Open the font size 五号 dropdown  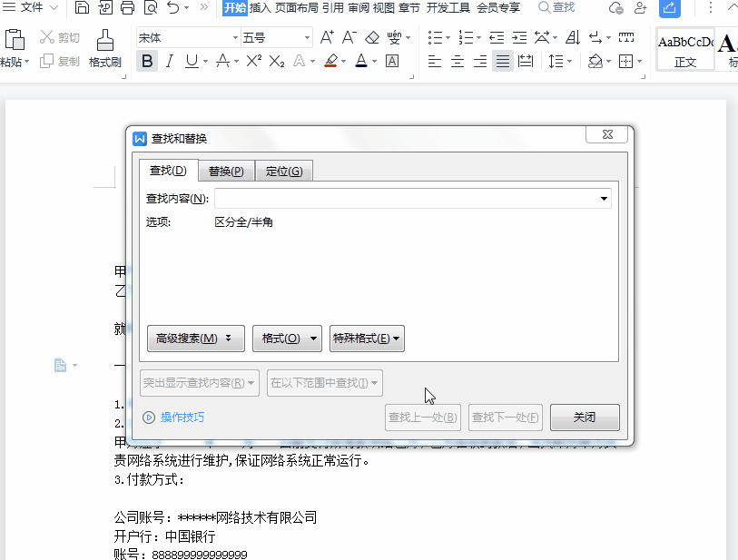307,37
